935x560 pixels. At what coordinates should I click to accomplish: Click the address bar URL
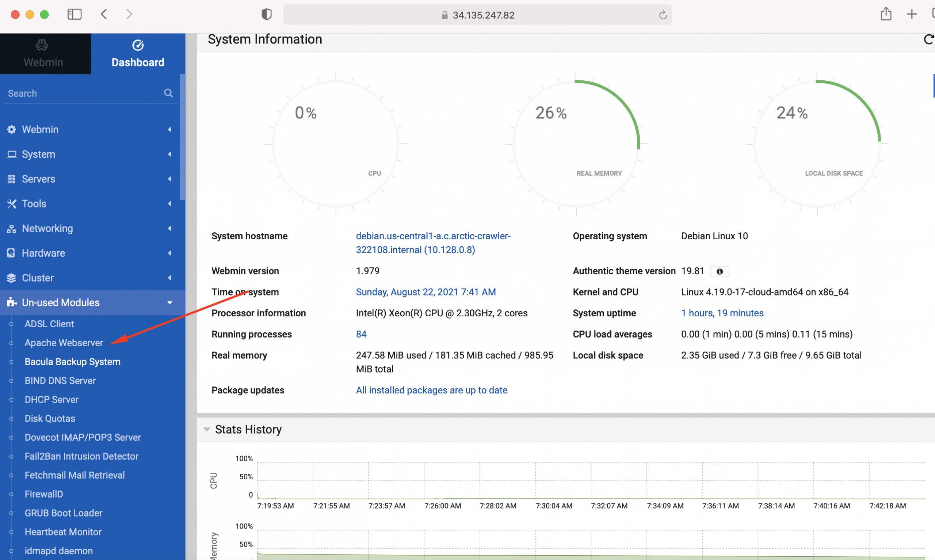[483, 15]
